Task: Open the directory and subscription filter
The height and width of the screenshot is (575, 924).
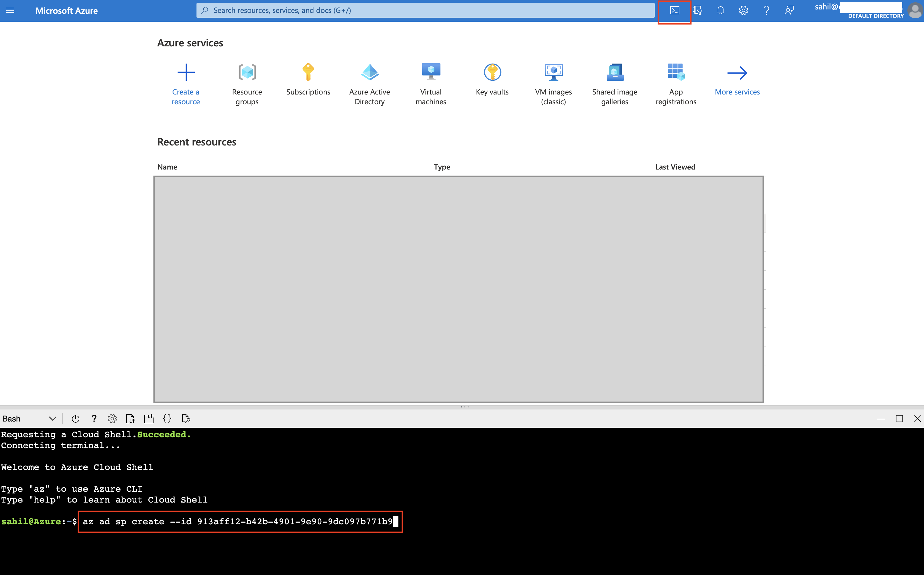Action: click(x=698, y=10)
